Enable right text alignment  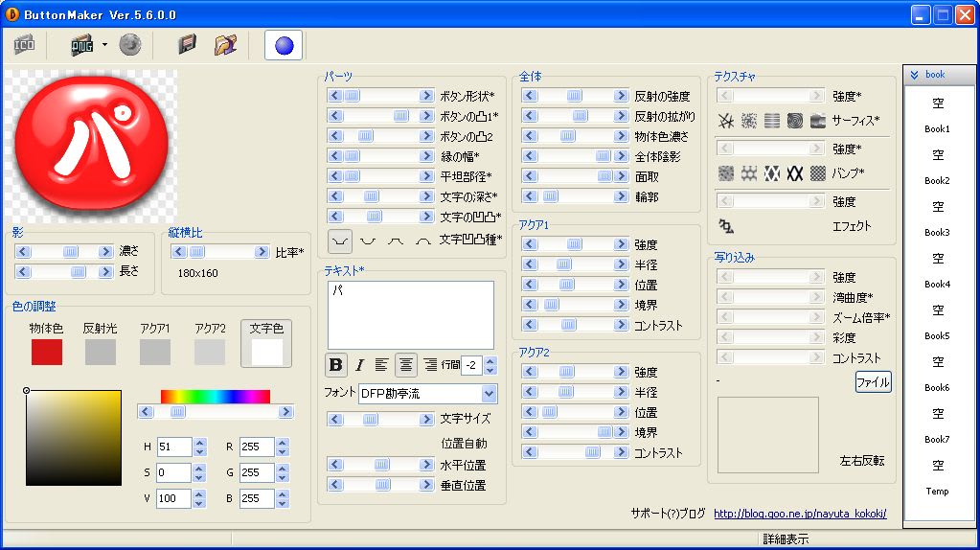pos(430,365)
